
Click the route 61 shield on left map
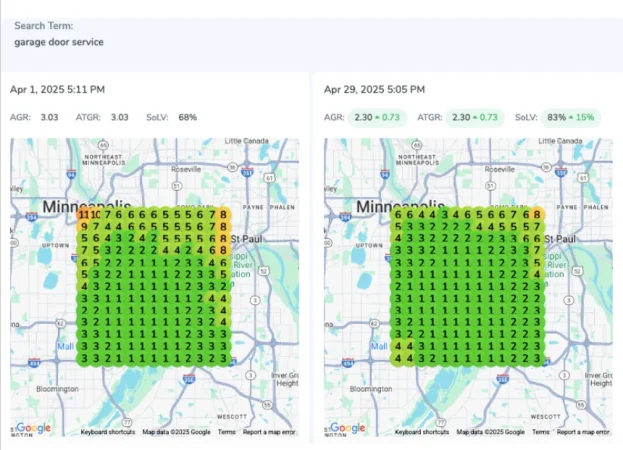click(x=270, y=178)
